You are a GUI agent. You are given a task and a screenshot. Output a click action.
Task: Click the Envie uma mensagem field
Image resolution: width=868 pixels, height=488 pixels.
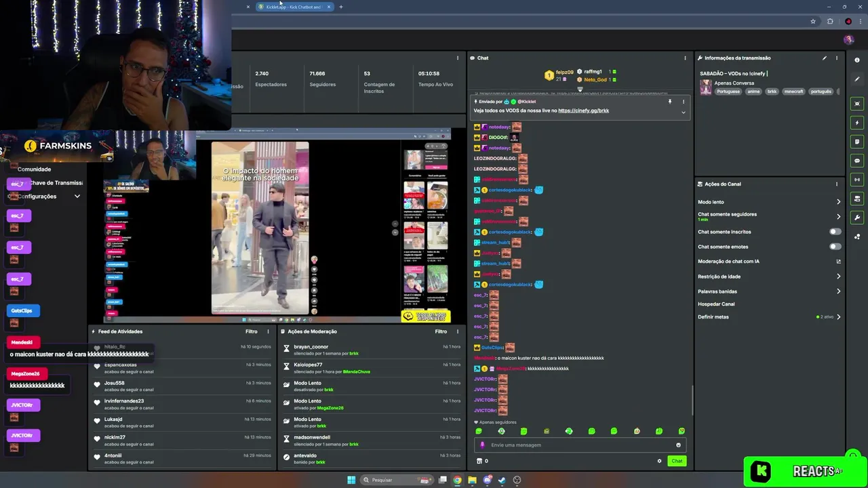[580, 445]
